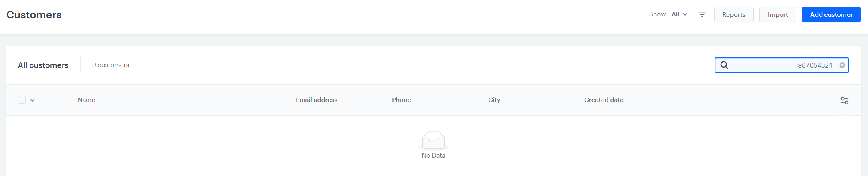Focus the customer search field
This screenshot has width=868, height=176.
tap(782, 65)
